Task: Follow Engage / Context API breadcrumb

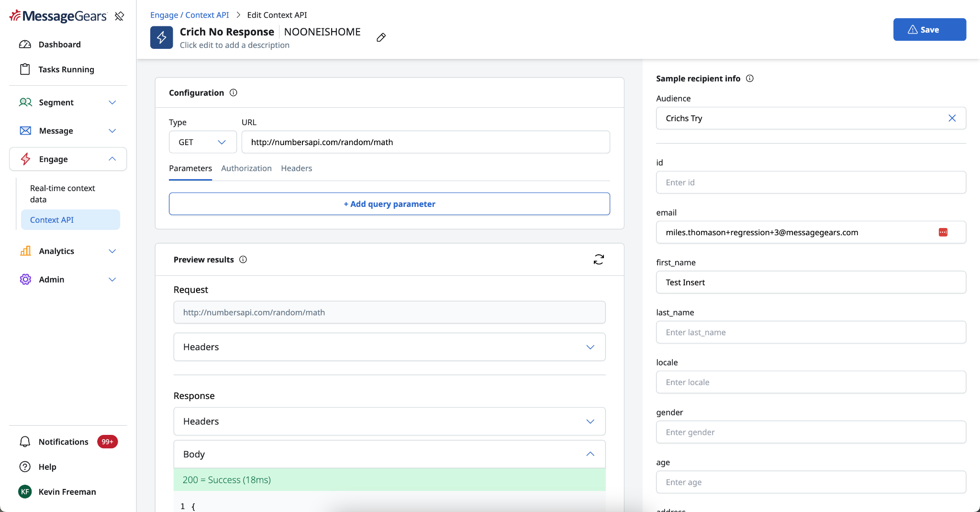Action: coord(189,15)
